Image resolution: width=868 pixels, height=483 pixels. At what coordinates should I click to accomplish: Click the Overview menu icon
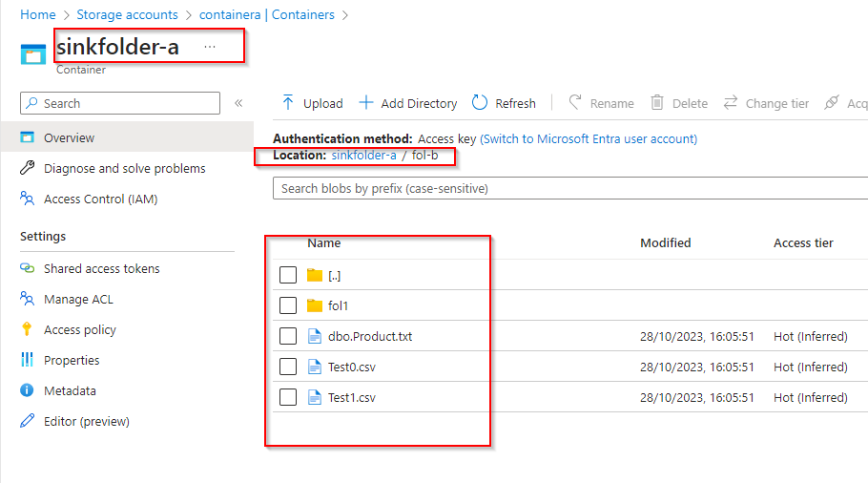point(27,137)
